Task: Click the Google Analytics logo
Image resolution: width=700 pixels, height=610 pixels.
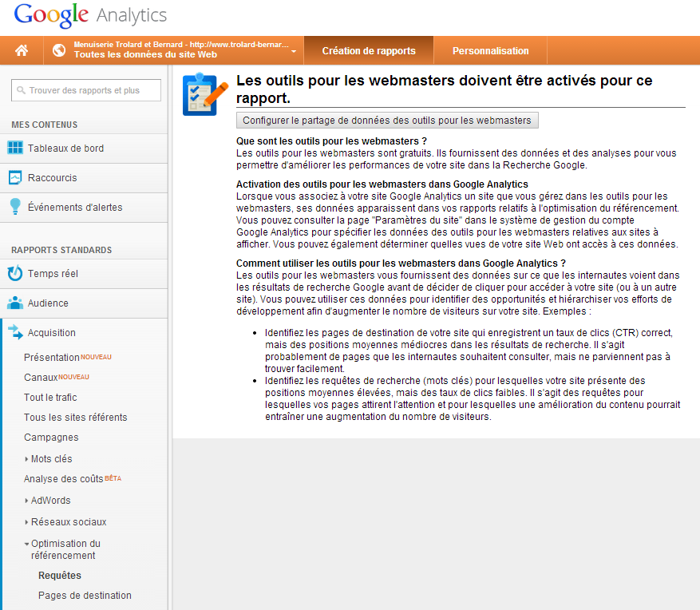Action: pyautogui.click(x=90, y=15)
